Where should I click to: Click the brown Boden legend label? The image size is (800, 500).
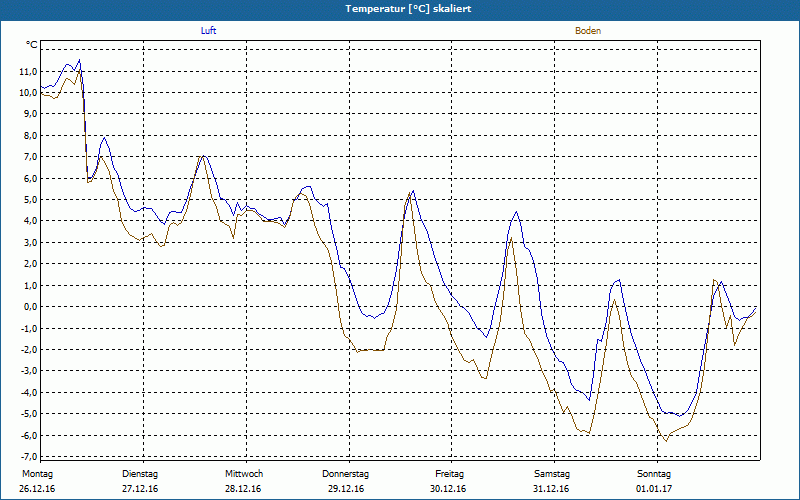tap(588, 31)
